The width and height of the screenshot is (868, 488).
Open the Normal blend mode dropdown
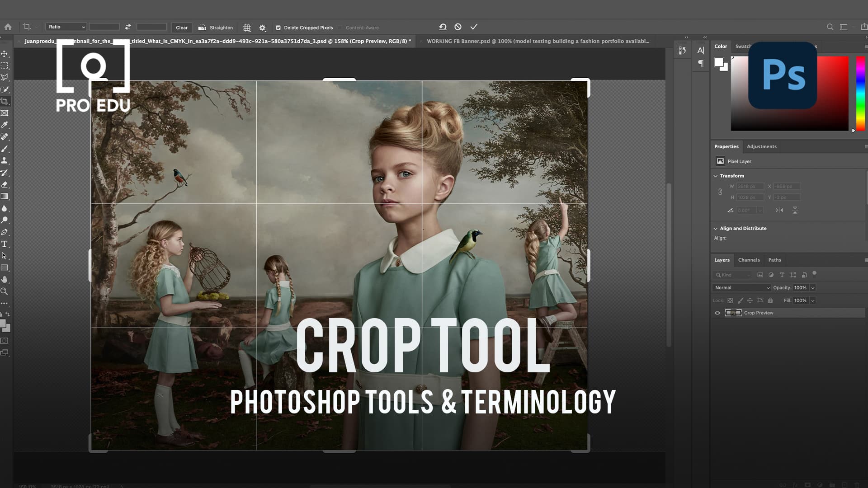(x=741, y=287)
